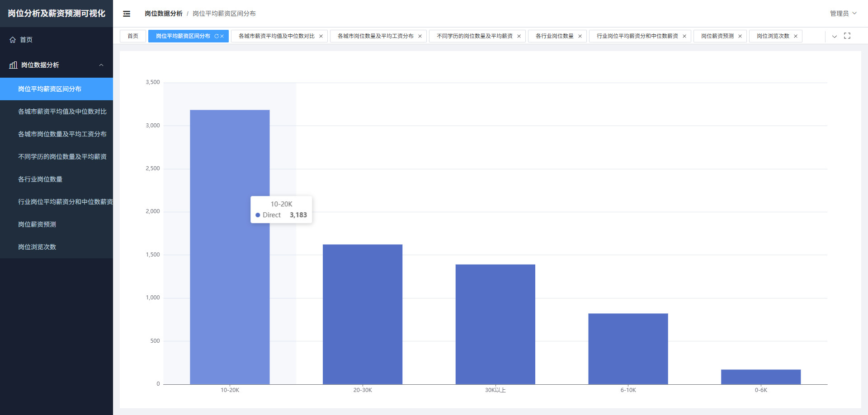The height and width of the screenshot is (415, 868).
Task: Open the tabs dropdown chevron
Action: (835, 36)
